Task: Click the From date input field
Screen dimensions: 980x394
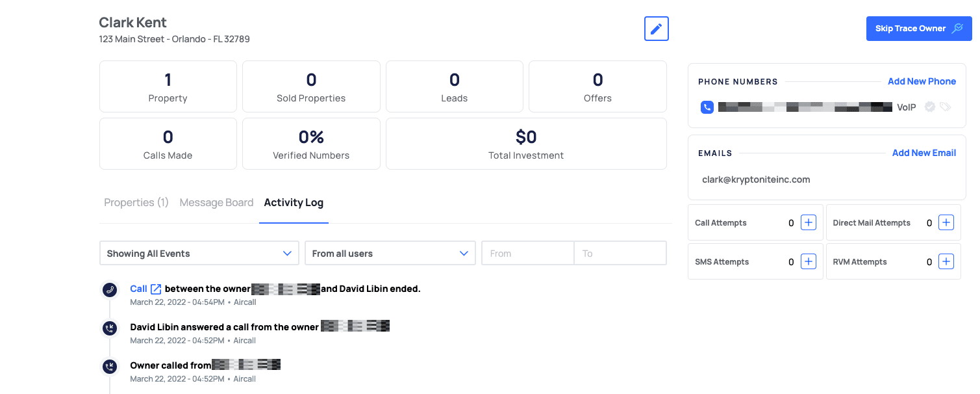Action: pyautogui.click(x=527, y=254)
